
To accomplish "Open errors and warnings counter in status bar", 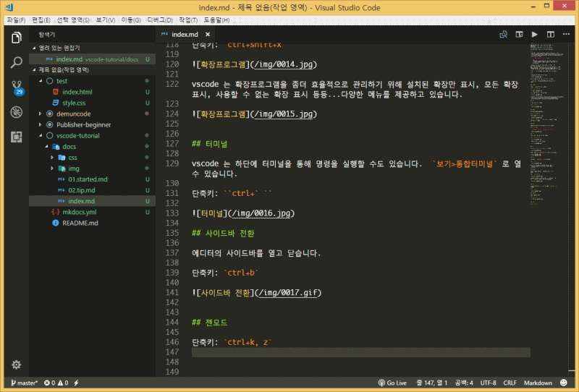I will click(56, 383).
